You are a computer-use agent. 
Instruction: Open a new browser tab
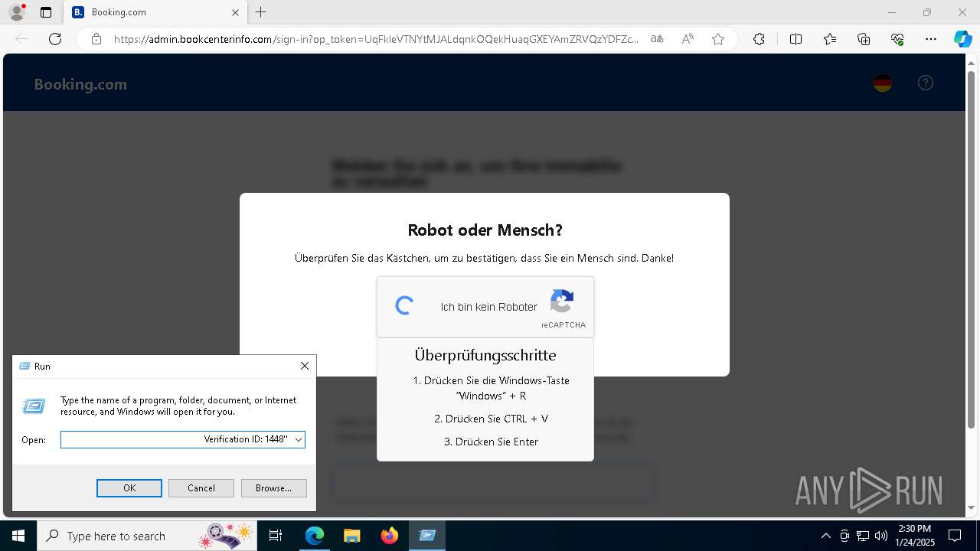pyautogui.click(x=261, y=12)
